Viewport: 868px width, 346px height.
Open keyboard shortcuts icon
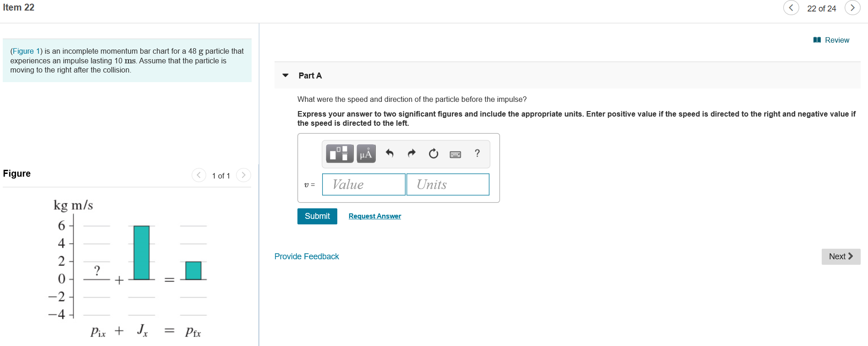[x=456, y=154]
